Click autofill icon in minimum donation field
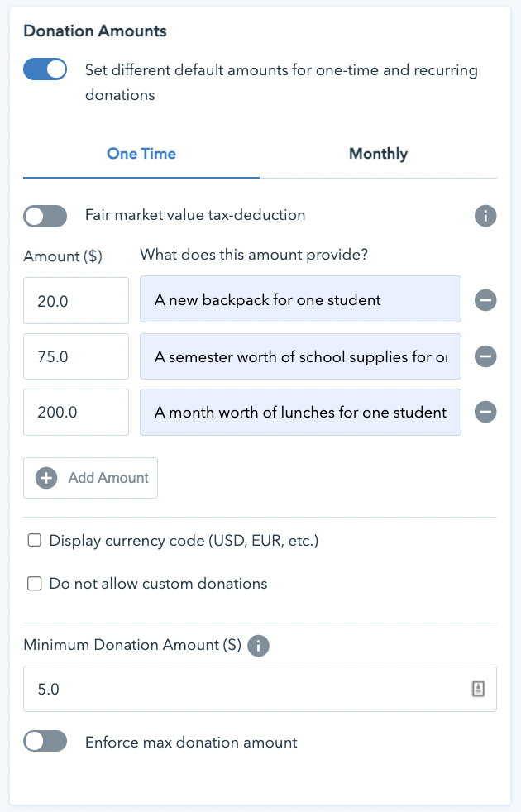 point(478,689)
